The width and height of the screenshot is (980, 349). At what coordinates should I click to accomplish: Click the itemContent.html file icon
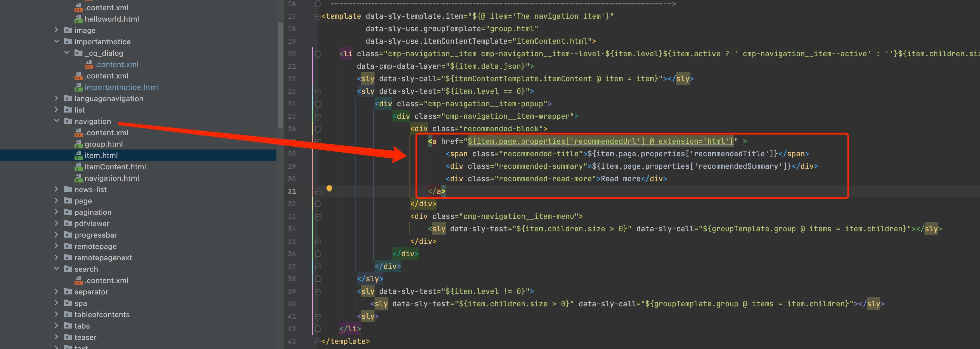78,167
